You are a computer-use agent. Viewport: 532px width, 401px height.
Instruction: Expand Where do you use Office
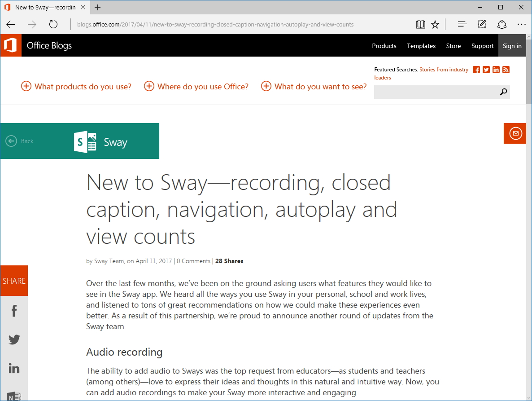point(196,87)
